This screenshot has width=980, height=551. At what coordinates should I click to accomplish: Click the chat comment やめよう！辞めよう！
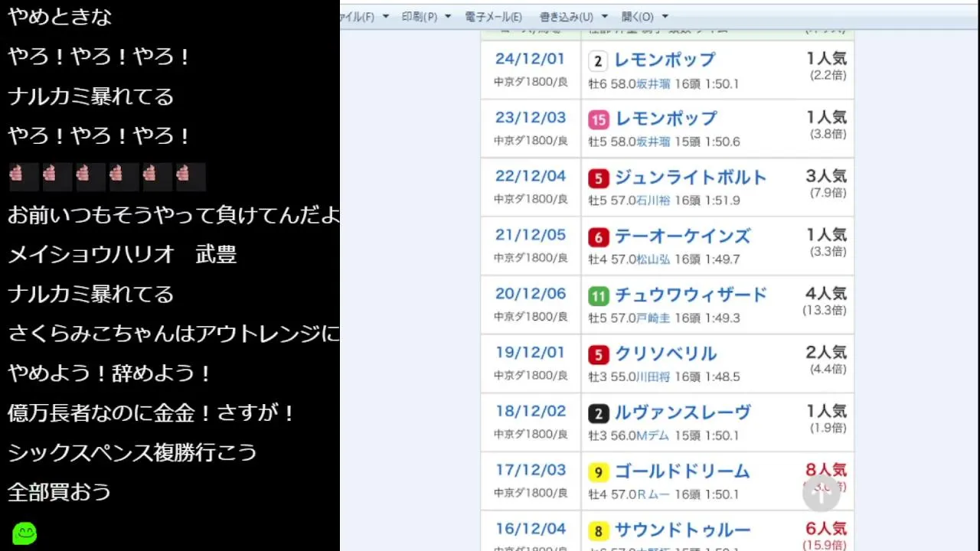(x=110, y=373)
